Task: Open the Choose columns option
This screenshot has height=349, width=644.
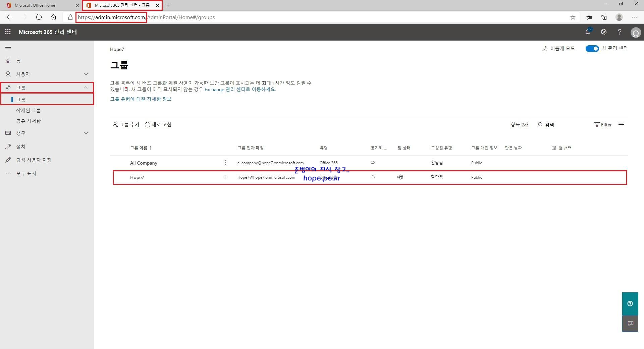Action: click(561, 148)
